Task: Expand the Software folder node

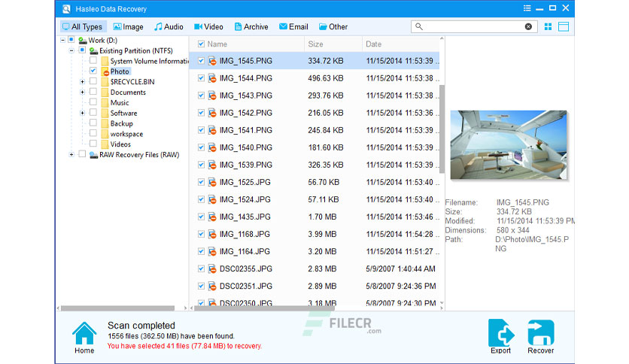Action: coord(82,113)
